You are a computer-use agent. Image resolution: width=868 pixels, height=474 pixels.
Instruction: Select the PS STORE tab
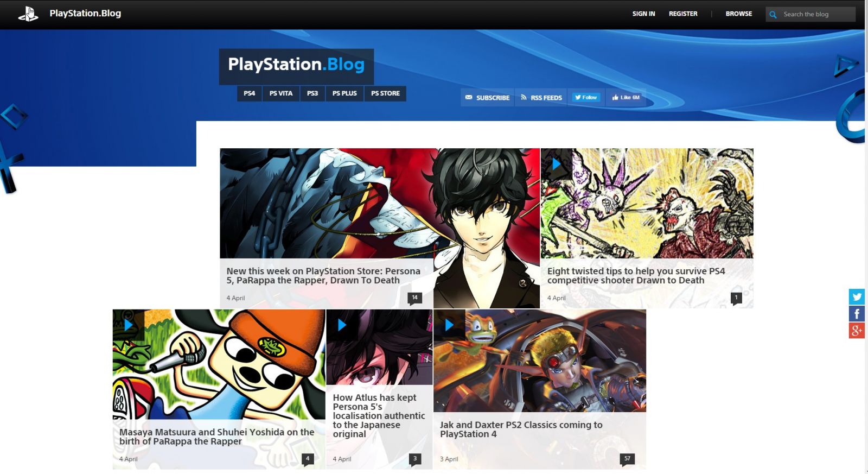coord(385,93)
